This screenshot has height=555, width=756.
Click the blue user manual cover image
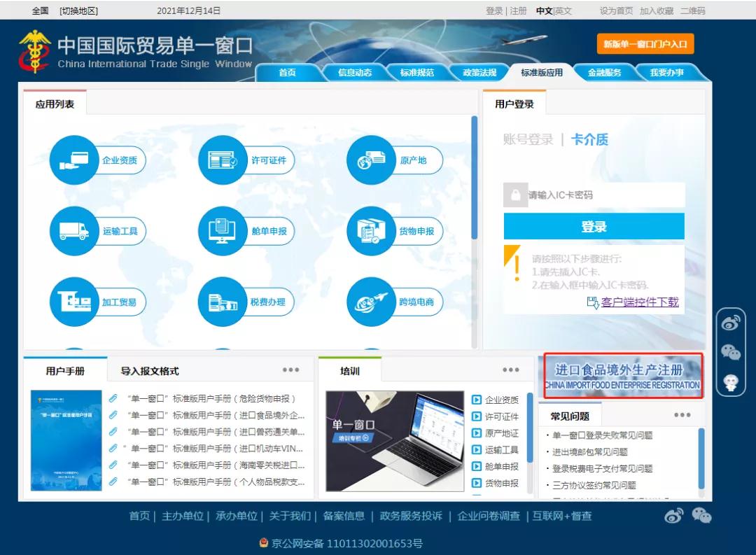[66, 440]
